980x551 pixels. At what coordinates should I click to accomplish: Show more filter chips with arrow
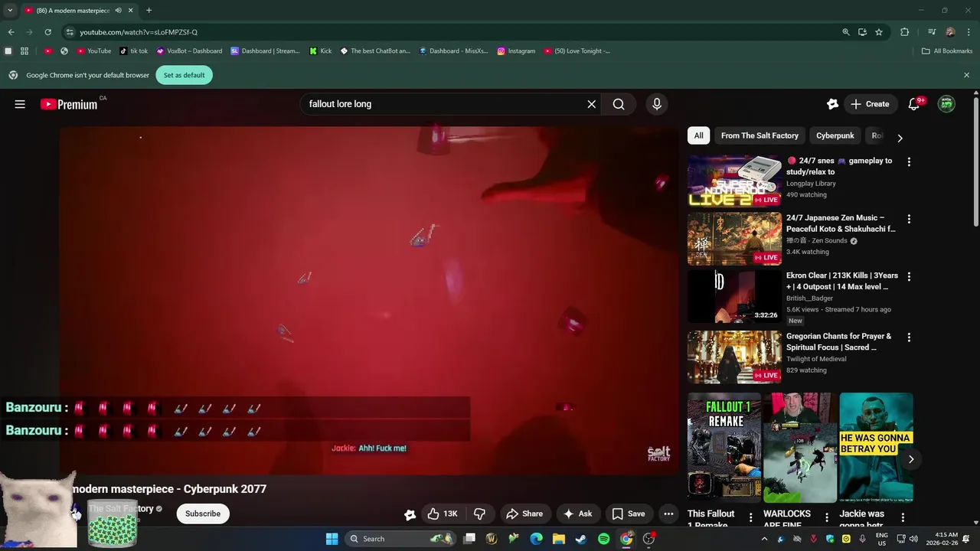pyautogui.click(x=900, y=138)
